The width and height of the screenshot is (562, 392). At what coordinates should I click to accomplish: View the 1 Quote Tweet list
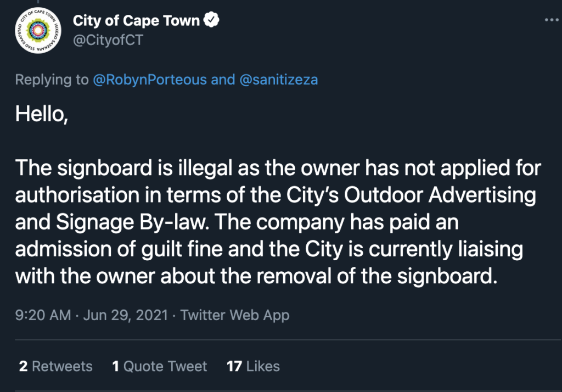[x=160, y=366]
